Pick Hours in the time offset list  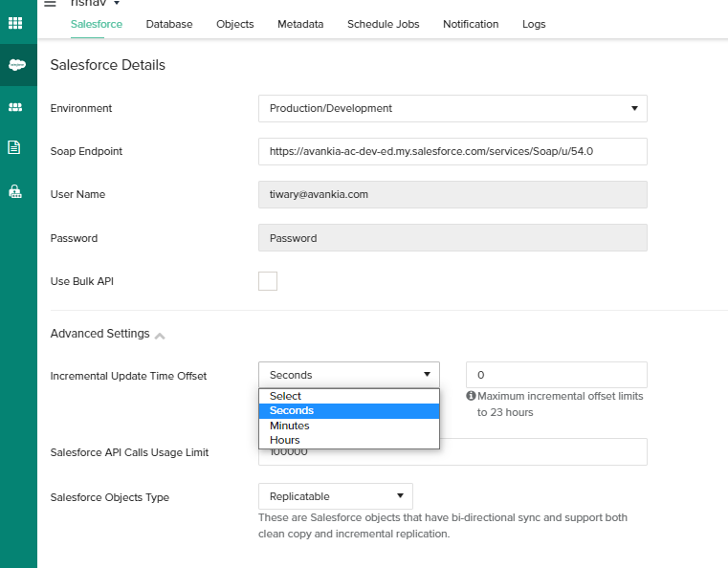(284, 440)
